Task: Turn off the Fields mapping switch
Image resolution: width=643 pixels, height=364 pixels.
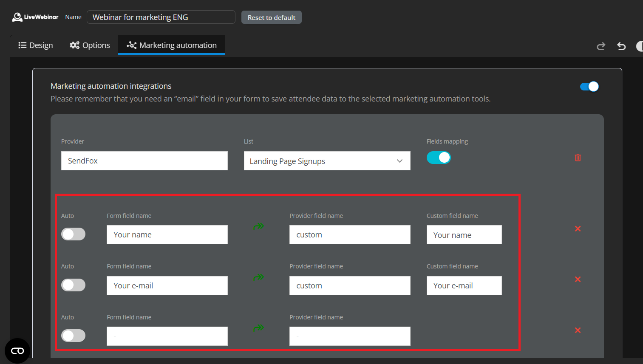Action: coord(438,158)
